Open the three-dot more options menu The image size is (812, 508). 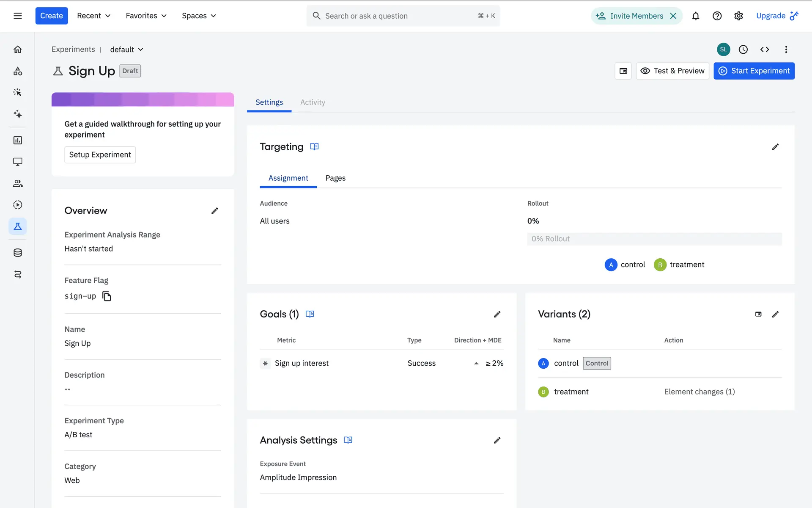786,50
